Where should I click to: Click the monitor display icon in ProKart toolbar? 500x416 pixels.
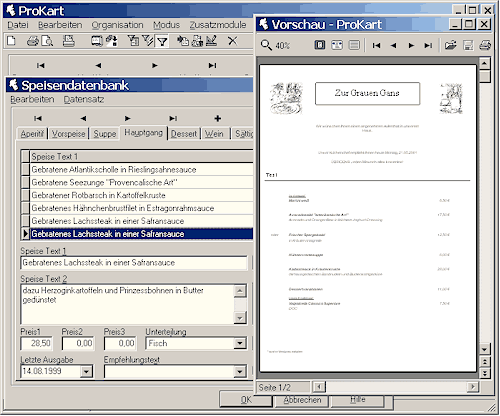[x=97, y=41]
